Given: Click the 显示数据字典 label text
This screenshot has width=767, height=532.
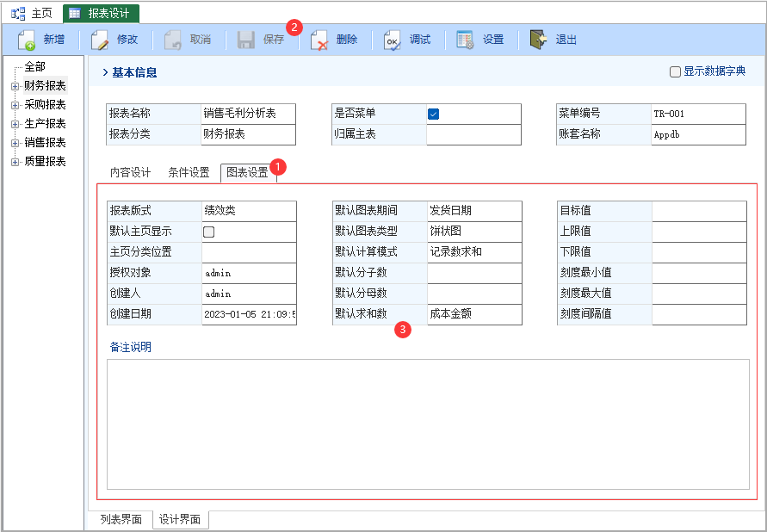Looking at the screenshot, I should tap(714, 71).
